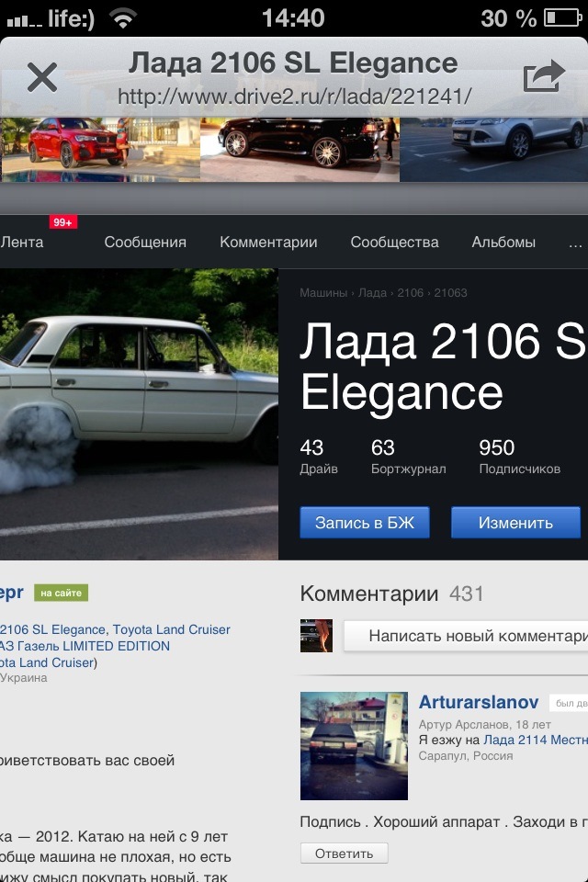Viewport: 588px width, 882px height.
Task: Follow the 21063 breadcrumb link
Action: coord(451,292)
